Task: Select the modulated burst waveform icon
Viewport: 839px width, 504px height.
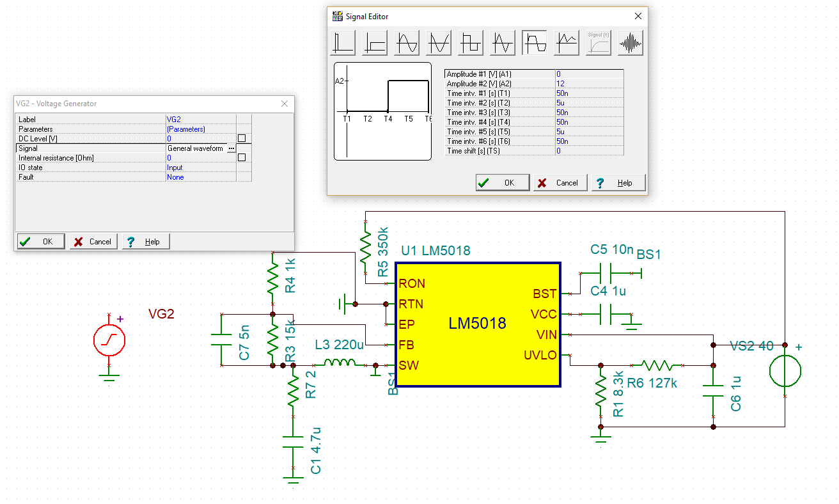Action: tap(631, 43)
